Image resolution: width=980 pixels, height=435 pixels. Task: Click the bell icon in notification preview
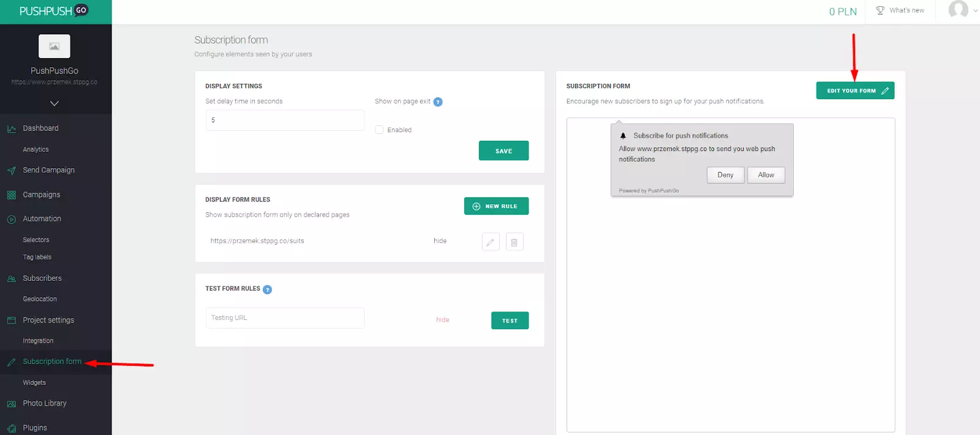pos(623,136)
